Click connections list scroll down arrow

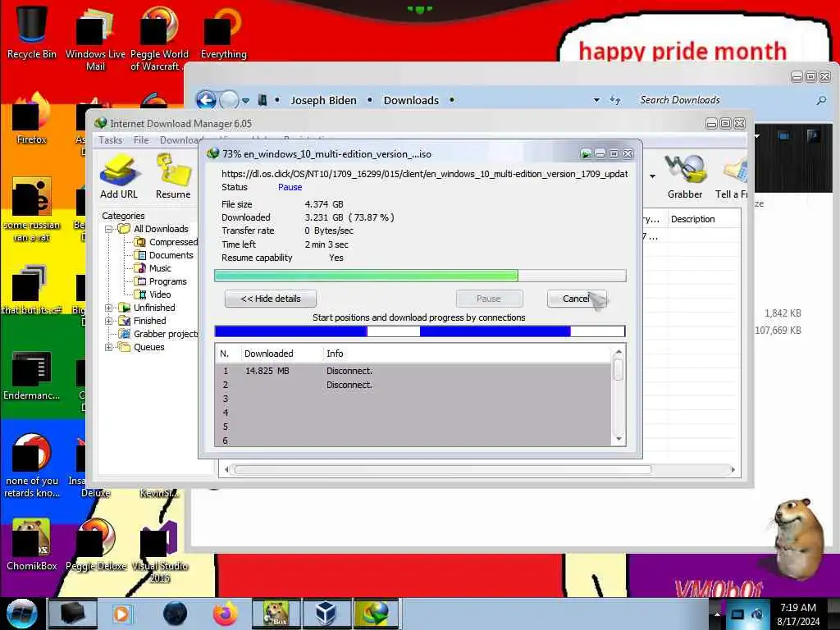point(619,440)
